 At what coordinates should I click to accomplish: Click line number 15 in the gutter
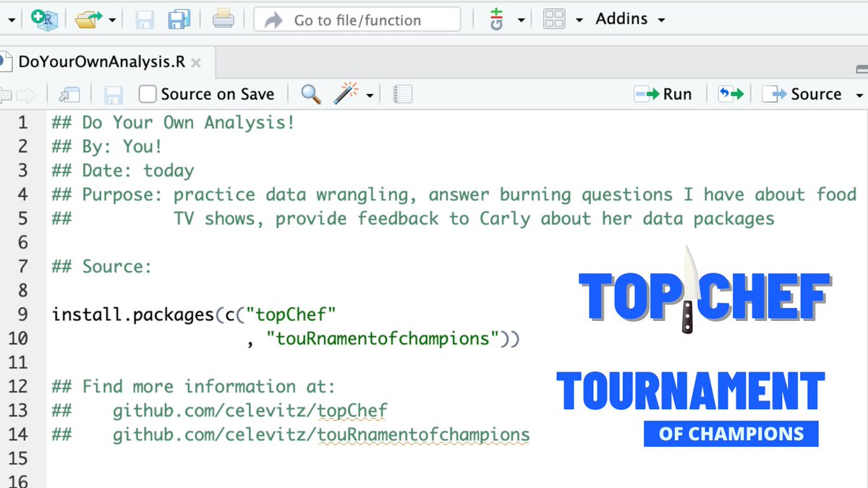(17, 458)
